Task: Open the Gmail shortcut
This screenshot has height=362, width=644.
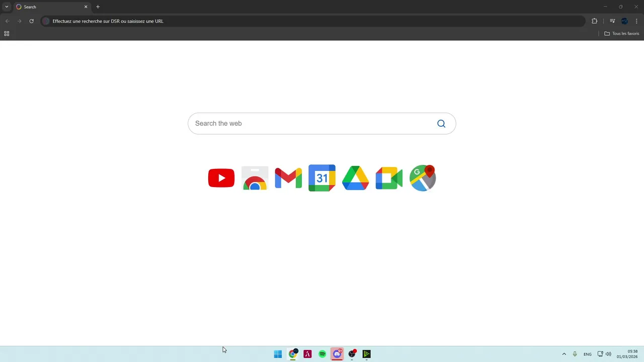Action: point(288,178)
